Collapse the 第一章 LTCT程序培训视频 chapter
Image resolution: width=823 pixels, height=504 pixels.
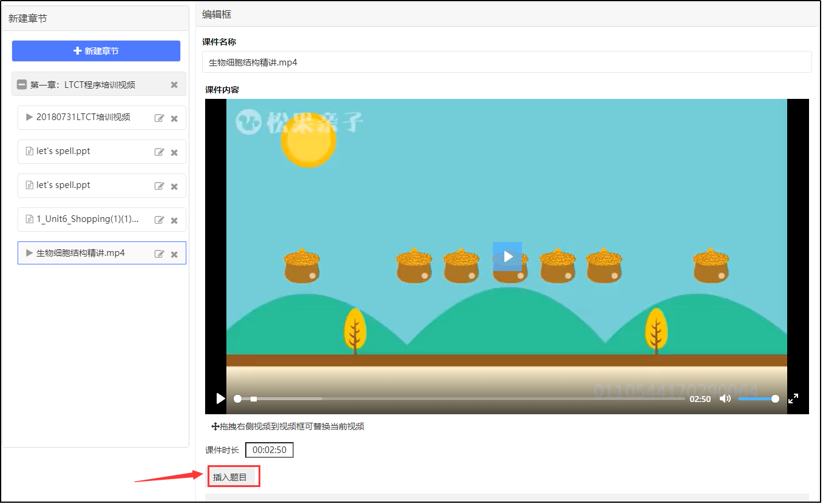pos(22,85)
